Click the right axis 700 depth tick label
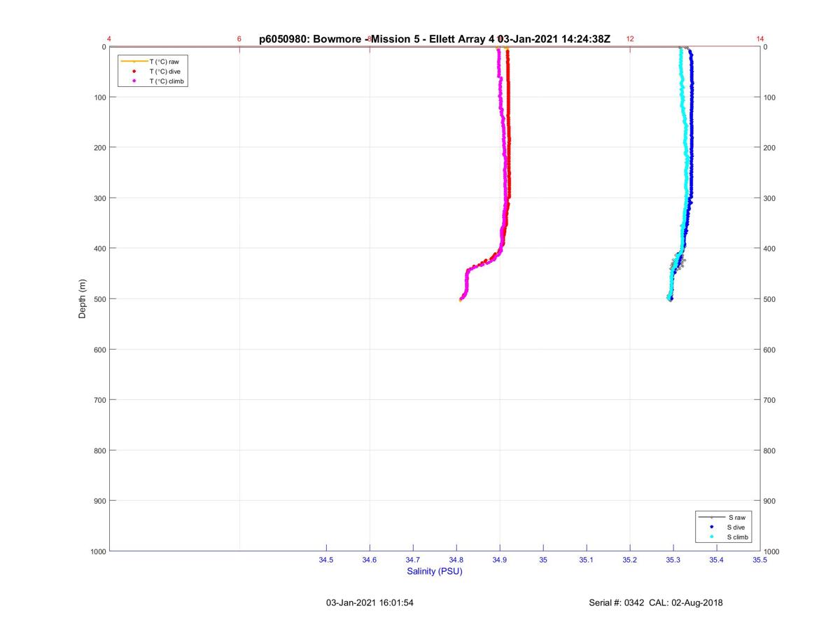 coord(769,400)
